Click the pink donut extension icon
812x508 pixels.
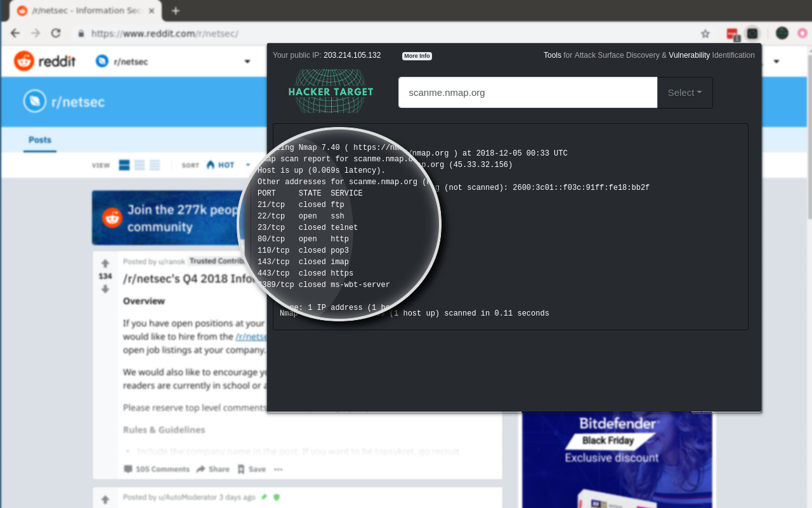(802, 32)
